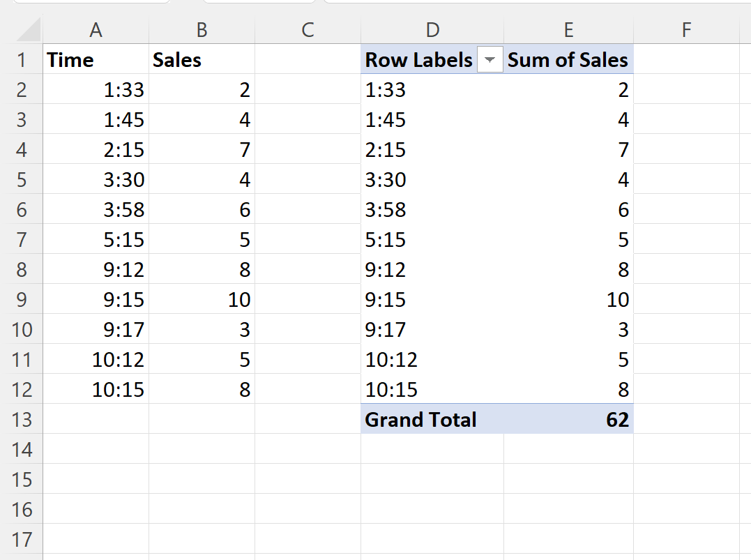Click the Select All corner button above row 1

click(23, 29)
